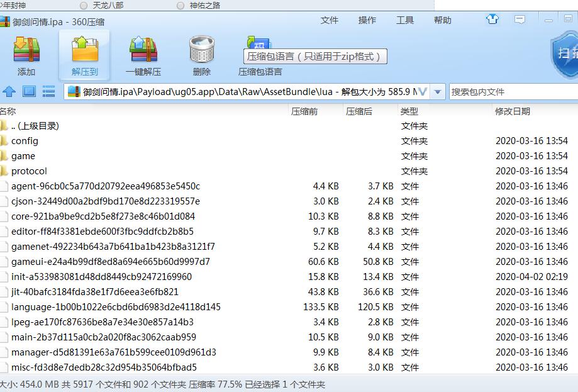Expand the address path dropdown arrow
This screenshot has width=578, height=392.
pyautogui.click(x=438, y=91)
